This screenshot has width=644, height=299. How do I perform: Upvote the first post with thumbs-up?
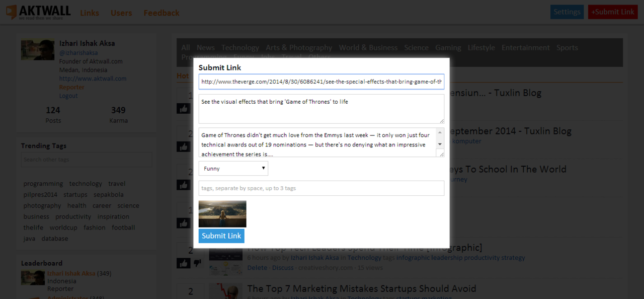click(x=183, y=108)
